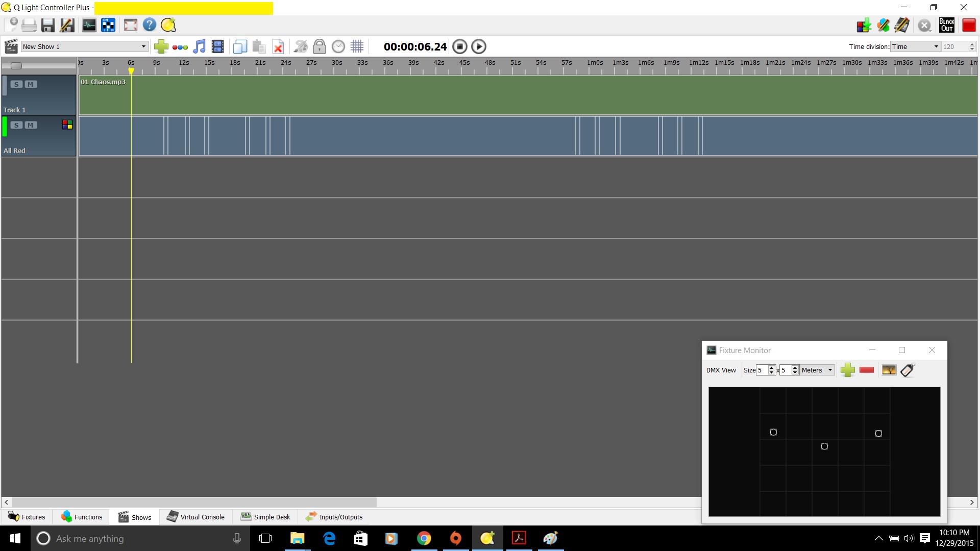Click the All Red track scene icon
980x551 pixels.
(x=67, y=124)
